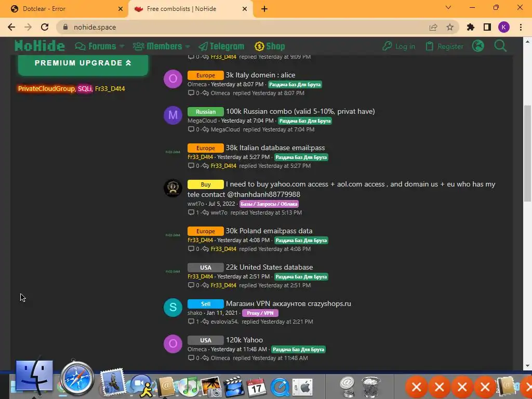This screenshot has width=532, height=399.
Task: Launch iTunes from the dock
Action: [188, 387]
